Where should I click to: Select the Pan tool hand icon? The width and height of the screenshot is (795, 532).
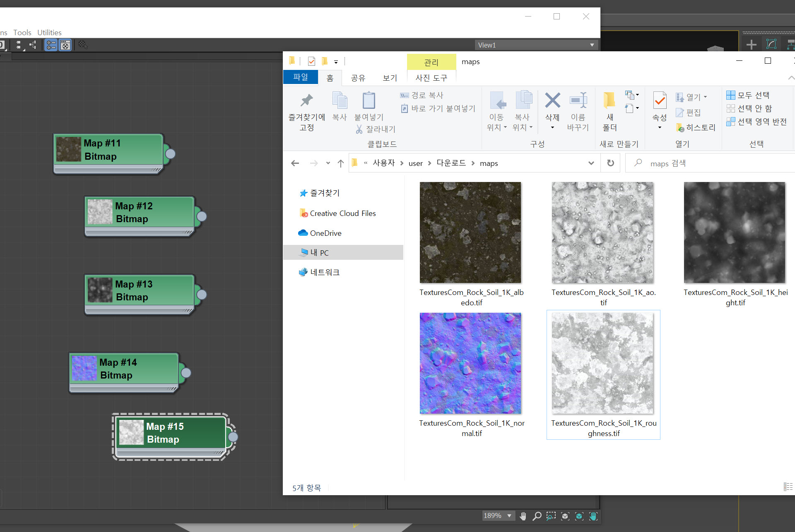[x=523, y=516]
